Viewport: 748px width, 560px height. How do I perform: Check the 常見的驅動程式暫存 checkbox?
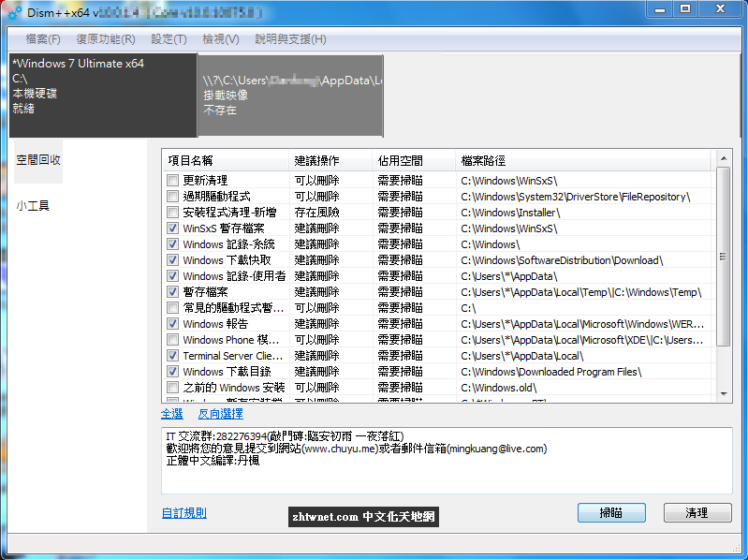172,308
